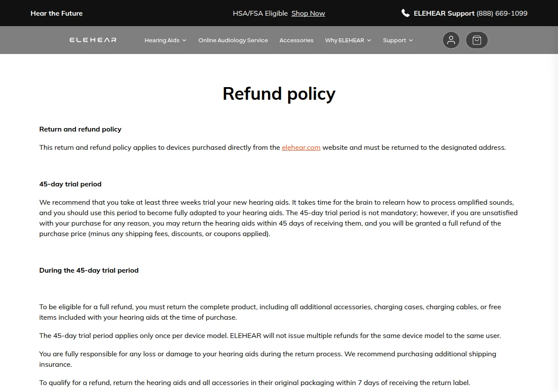The height and width of the screenshot is (392, 558).
Task: Click the Refund policy heading
Action: 279,94
